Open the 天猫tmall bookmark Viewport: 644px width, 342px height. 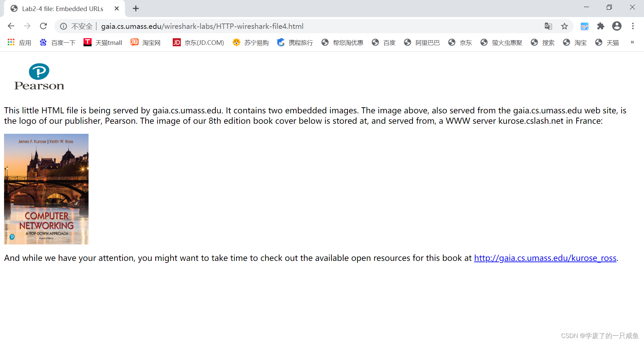click(x=103, y=43)
